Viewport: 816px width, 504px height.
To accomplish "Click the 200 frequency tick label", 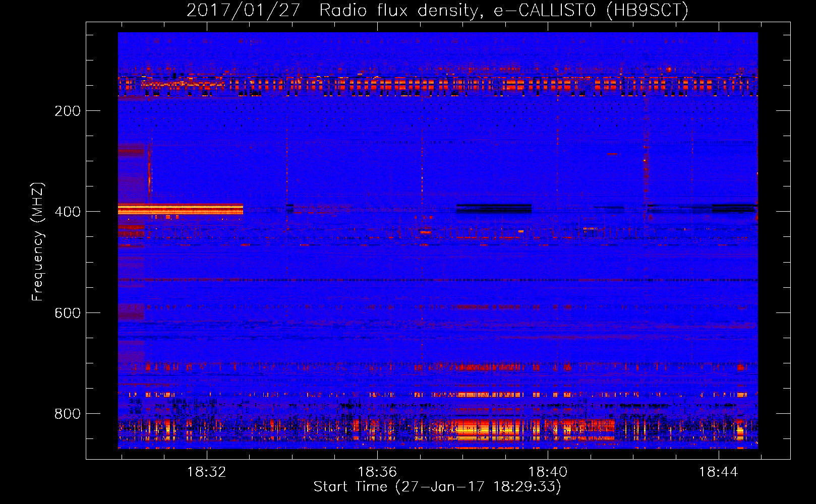I will (68, 111).
